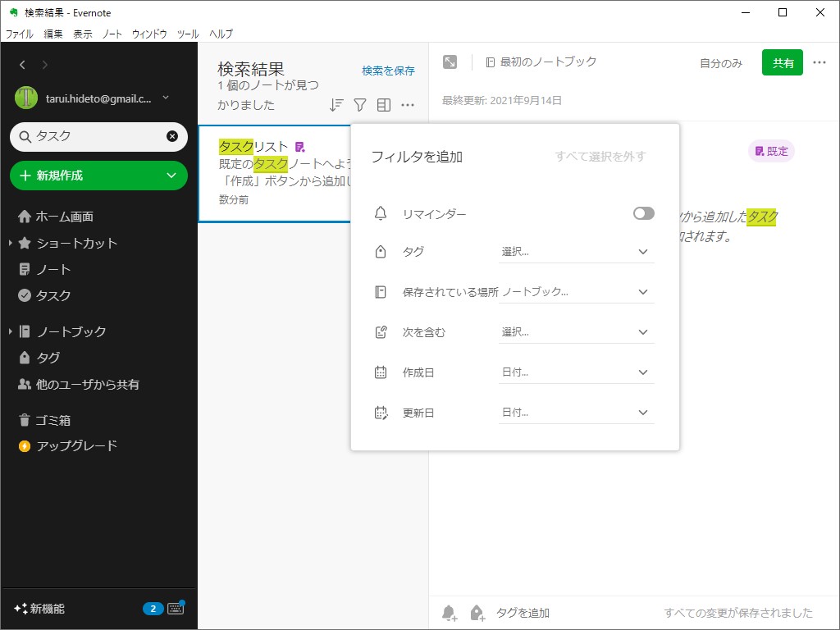
Task: Open the view options icon beside the filter
Action: pyautogui.click(x=383, y=104)
